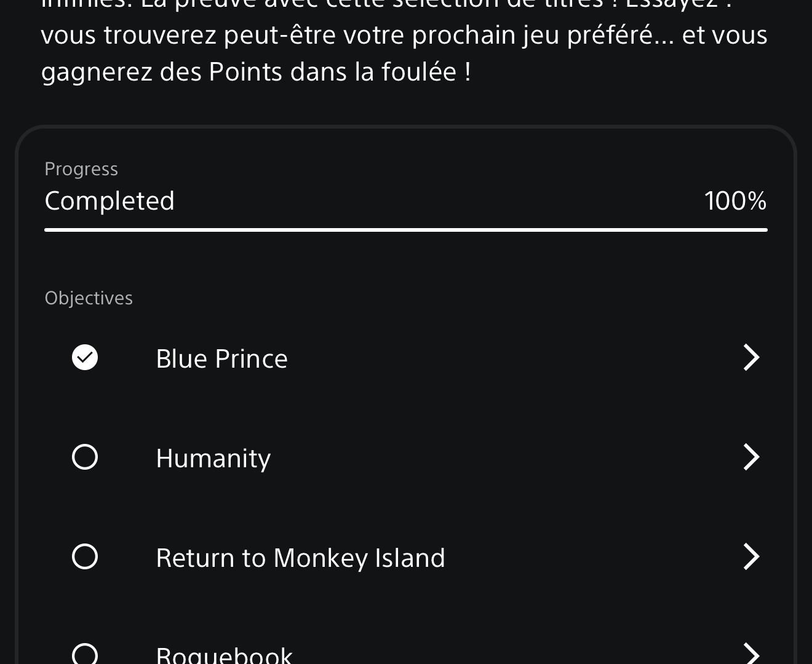The image size is (812, 664).
Task: Click the Blue Prince checkmark icon
Action: (x=85, y=358)
